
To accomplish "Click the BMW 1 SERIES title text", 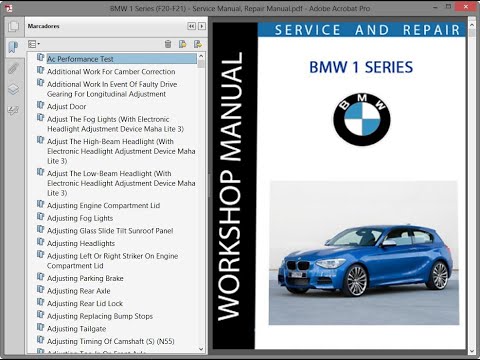I will 361,67.
